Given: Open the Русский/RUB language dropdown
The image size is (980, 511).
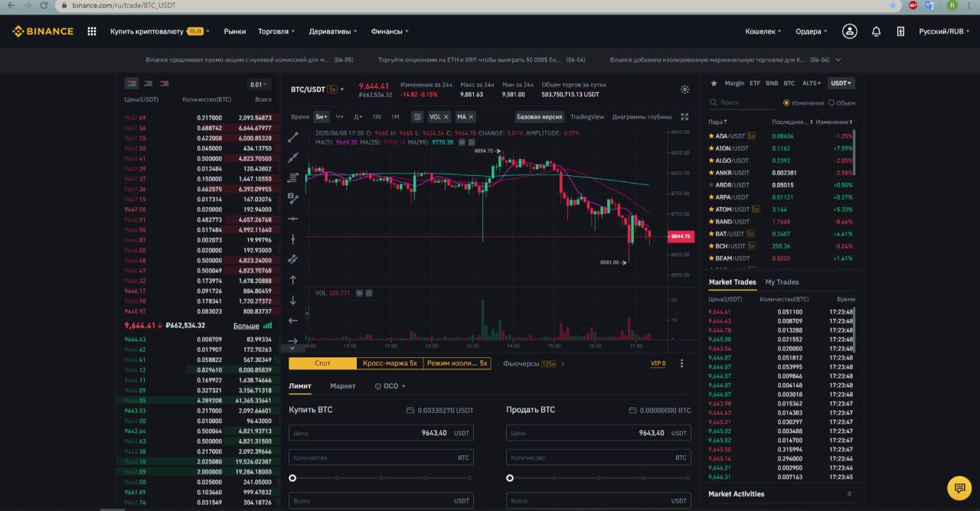Looking at the screenshot, I should click(x=945, y=31).
